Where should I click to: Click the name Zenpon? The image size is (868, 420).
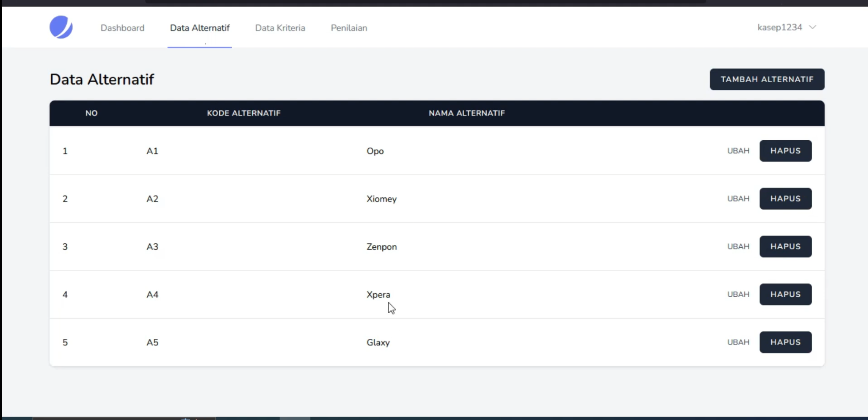point(381,247)
